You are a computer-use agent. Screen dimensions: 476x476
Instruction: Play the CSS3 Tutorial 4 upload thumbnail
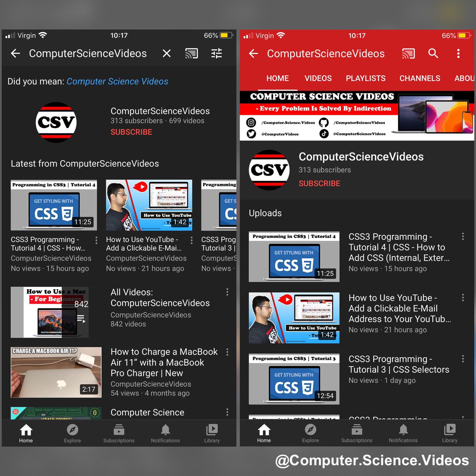(x=294, y=257)
